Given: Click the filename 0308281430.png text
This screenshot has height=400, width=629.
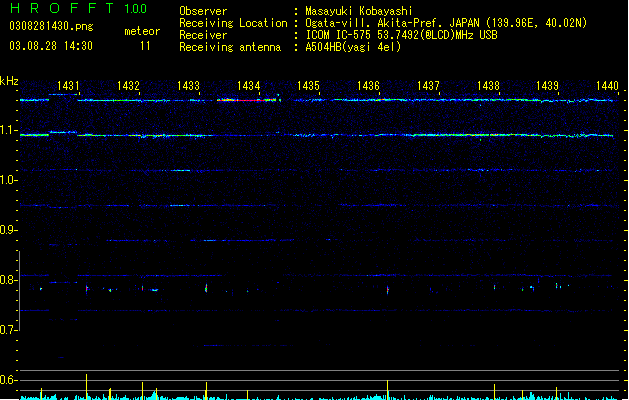Looking at the screenshot, I should click(x=51, y=26).
